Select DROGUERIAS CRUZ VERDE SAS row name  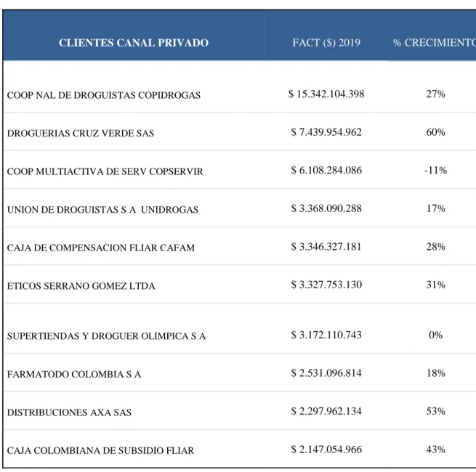pos(81,134)
